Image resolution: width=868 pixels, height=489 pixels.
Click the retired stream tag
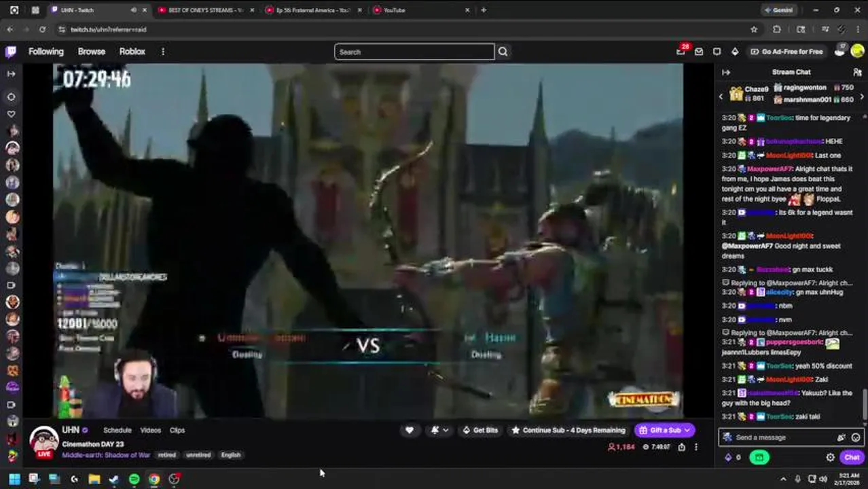pyautogui.click(x=167, y=455)
